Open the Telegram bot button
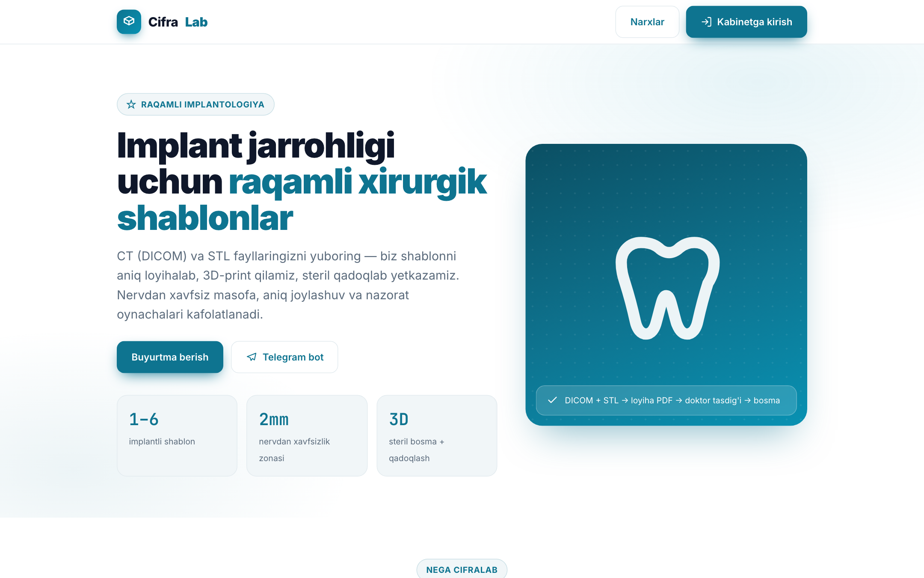Viewport: 924px width, 578px height. pos(284,357)
